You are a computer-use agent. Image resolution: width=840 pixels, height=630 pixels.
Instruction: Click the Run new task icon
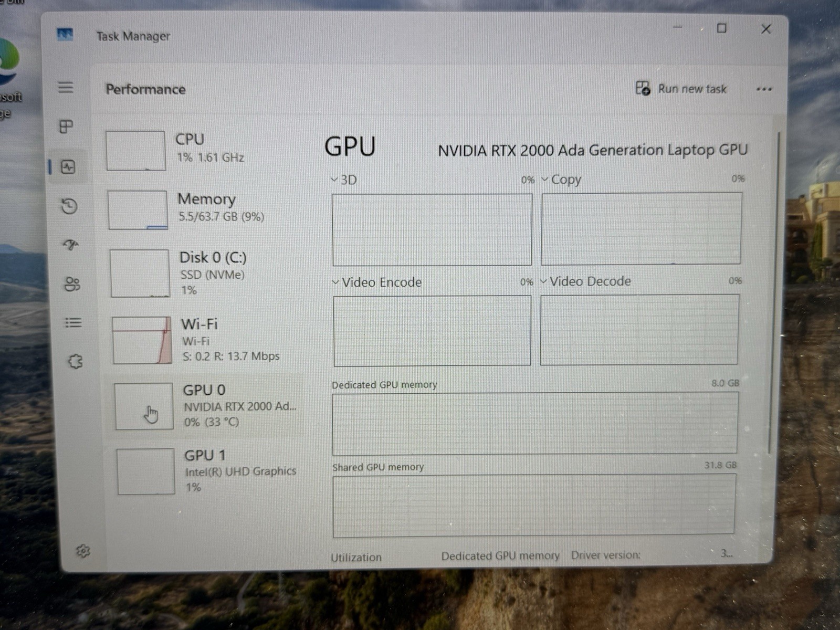click(643, 88)
